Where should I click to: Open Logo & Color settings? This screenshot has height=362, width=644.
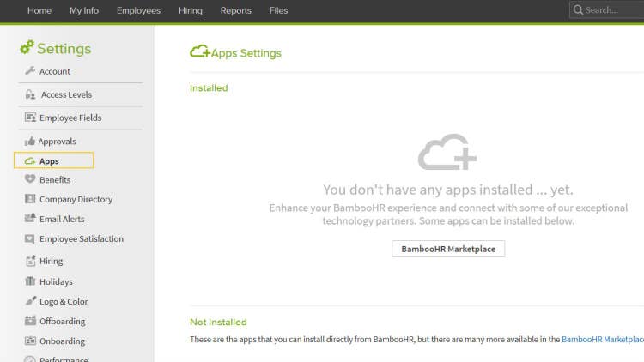[64, 302]
